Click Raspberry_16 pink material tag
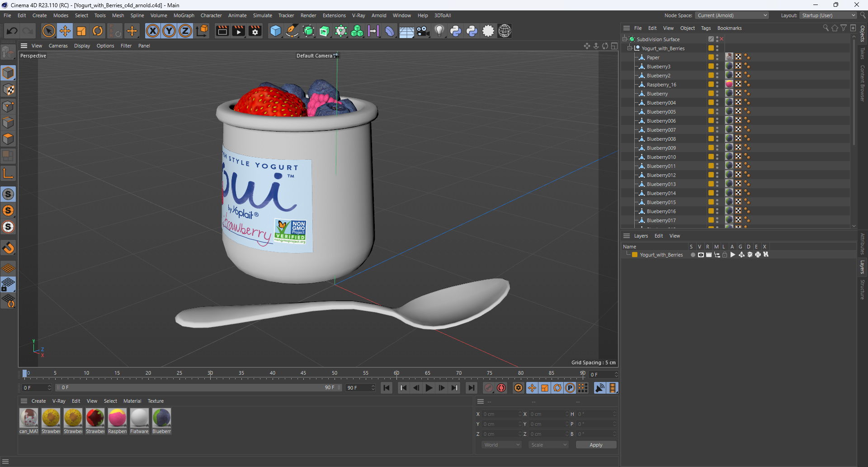Image resolution: width=868 pixels, height=467 pixels. 729,84
